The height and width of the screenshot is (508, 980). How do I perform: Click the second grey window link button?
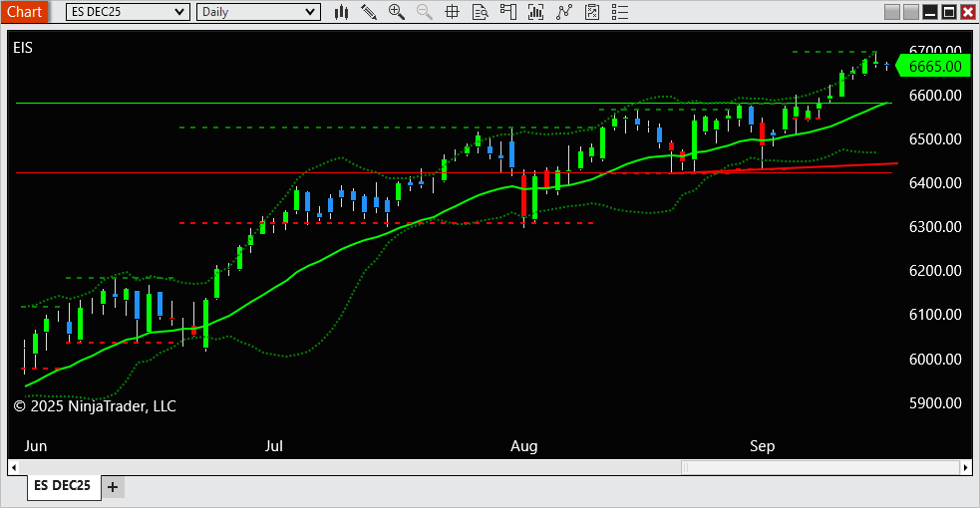tap(911, 12)
